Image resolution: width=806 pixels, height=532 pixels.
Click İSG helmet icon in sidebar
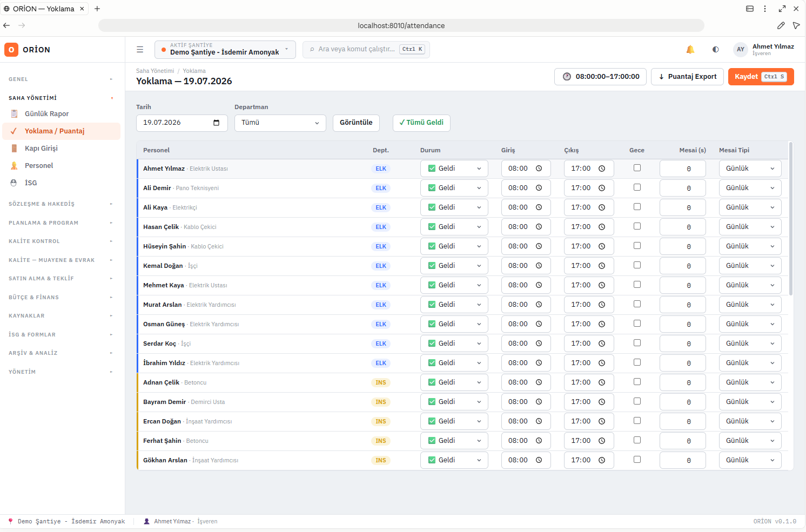(14, 183)
